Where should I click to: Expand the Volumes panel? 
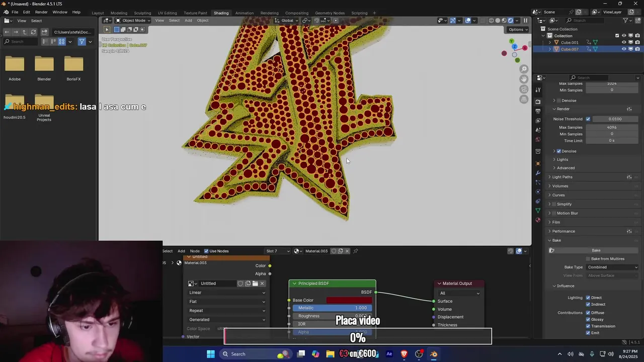click(560, 186)
